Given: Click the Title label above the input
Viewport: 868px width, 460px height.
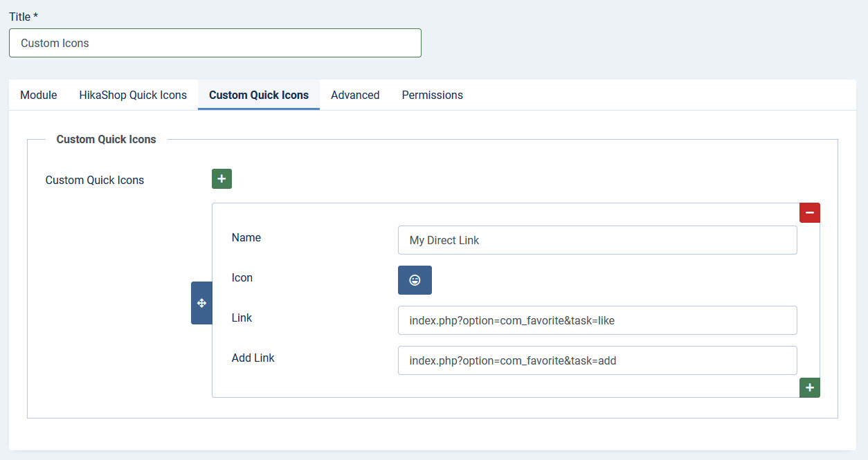Looking at the screenshot, I should 23,17.
